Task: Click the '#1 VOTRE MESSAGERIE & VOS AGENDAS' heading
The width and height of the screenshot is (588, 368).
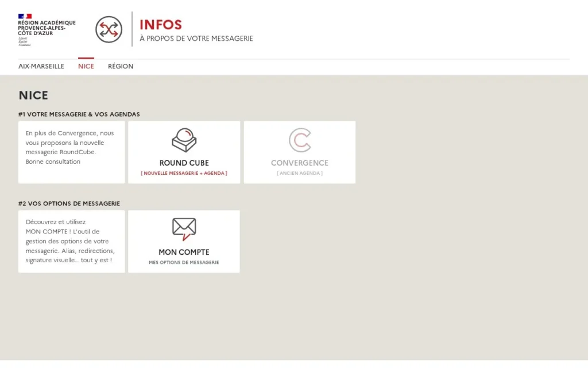Action: [x=79, y=114]
